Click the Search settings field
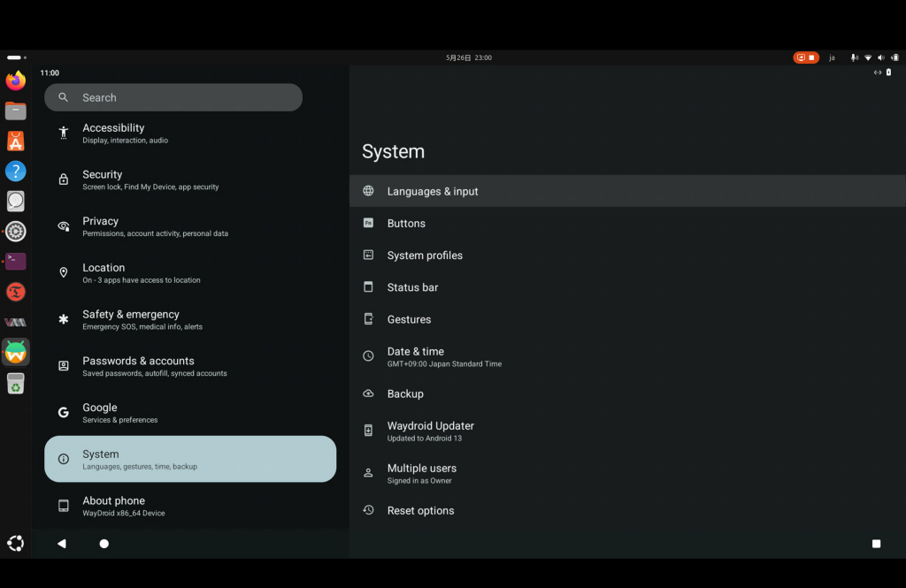Screen dimensions: 906x588 tap(173, 97)
